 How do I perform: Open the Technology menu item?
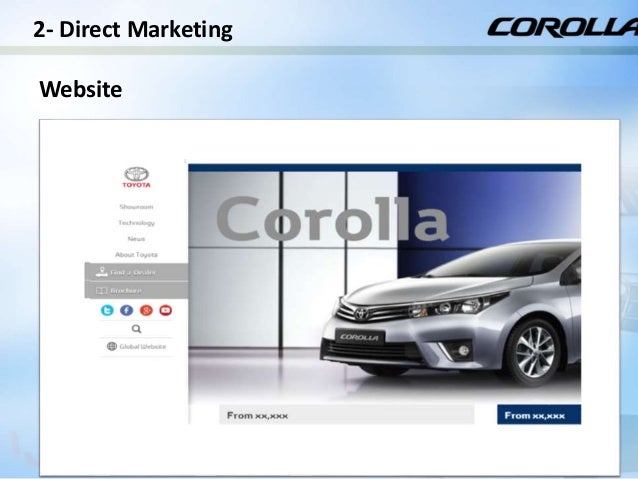(137, 223)
